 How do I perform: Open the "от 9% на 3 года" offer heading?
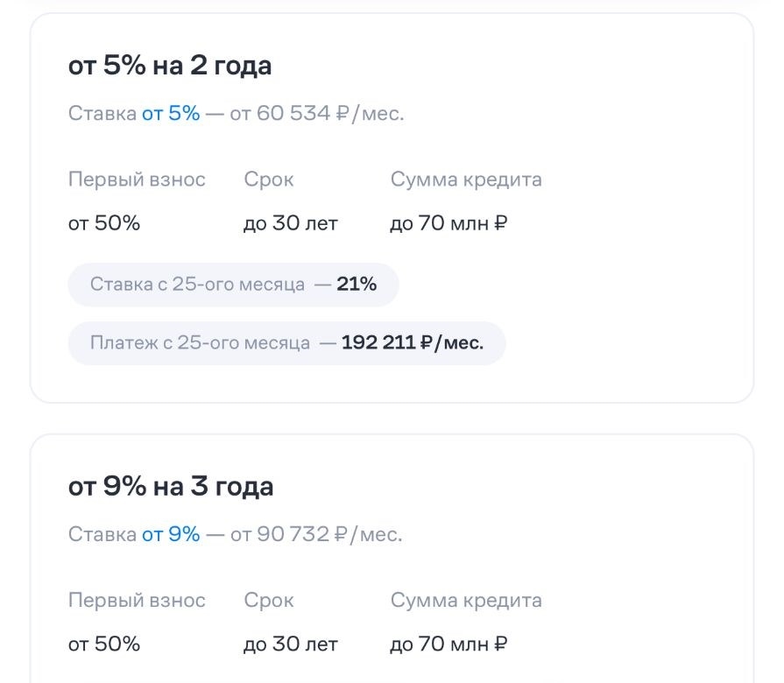(x=171, y=487)
